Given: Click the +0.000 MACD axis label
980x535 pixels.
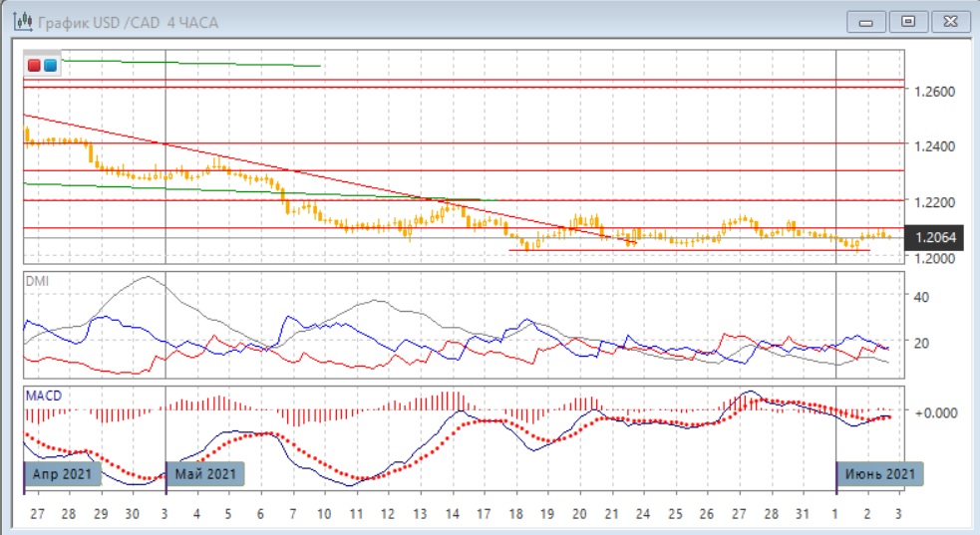Looking at the screenshot, I should pos(936,411).
